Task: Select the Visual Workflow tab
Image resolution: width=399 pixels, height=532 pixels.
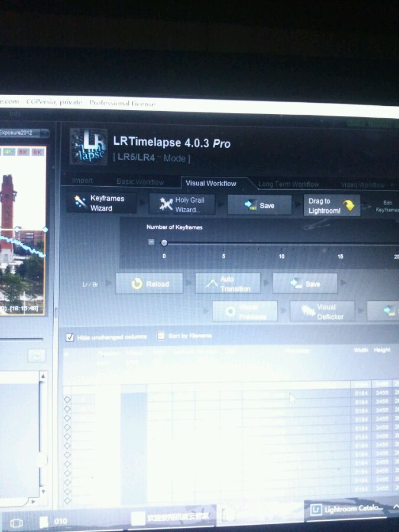Action: (x=210, y=183)
